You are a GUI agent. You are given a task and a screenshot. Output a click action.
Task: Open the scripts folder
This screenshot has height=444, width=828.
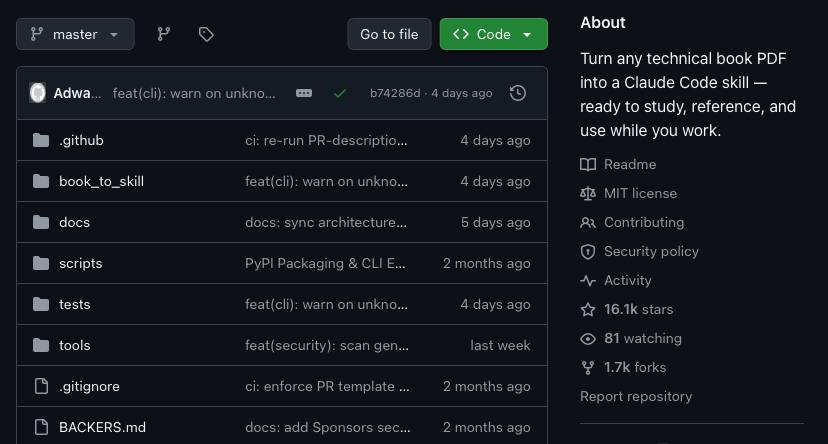click(81, 263)
